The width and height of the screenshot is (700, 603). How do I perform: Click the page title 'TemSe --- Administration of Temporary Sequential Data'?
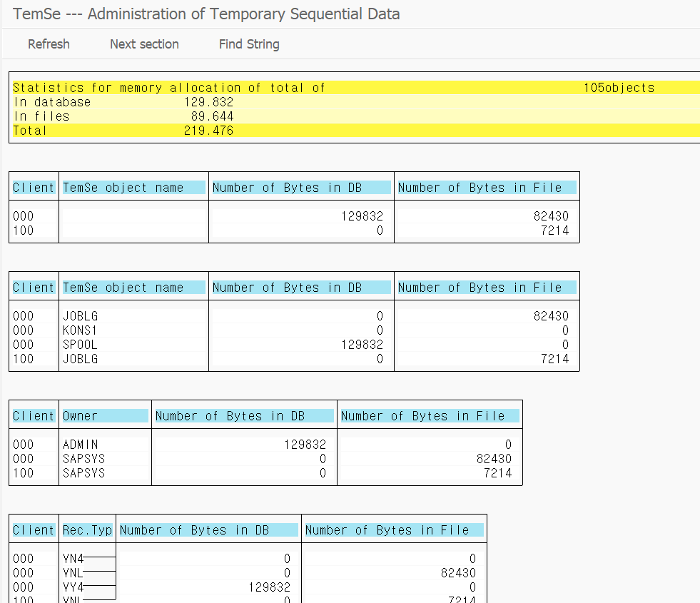206,14
